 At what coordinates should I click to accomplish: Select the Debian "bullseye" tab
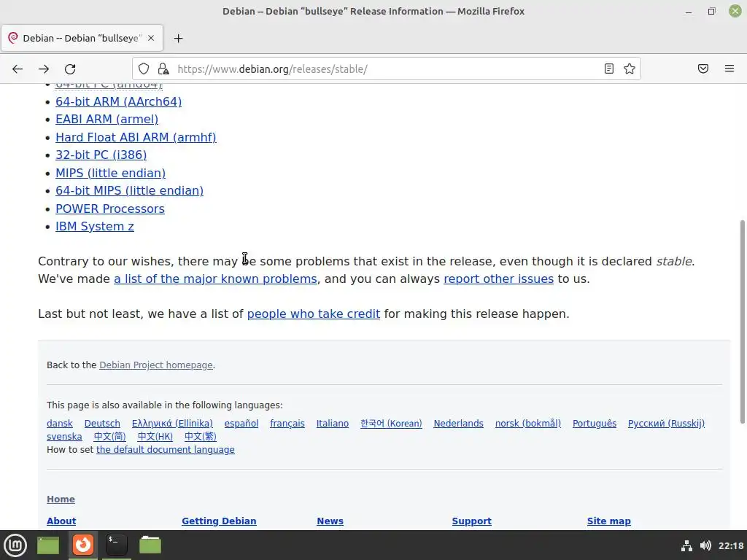point(82,38)
